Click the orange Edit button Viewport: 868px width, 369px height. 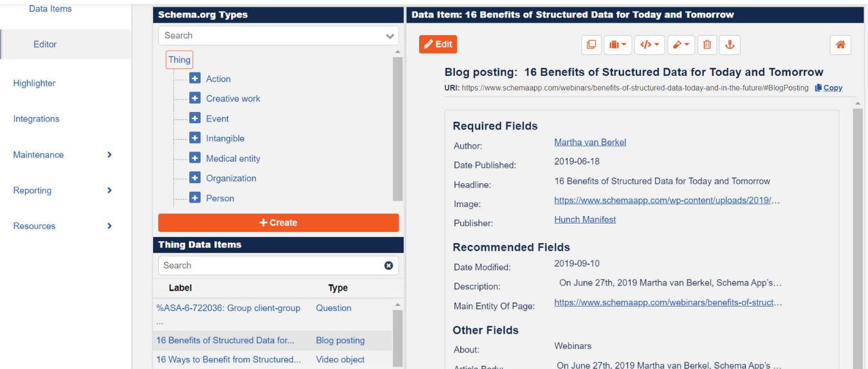click(438, 44)
